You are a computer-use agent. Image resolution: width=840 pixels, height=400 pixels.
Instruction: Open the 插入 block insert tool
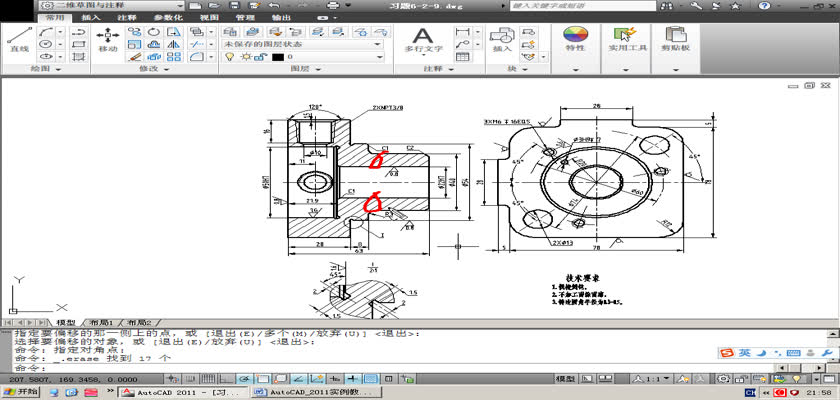[502, 40]
